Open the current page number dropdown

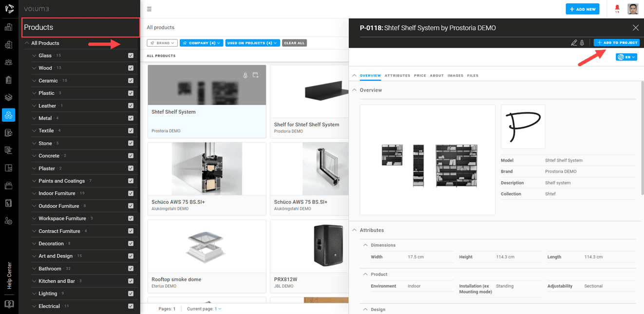pyautogui.click(x=218, y=309)
